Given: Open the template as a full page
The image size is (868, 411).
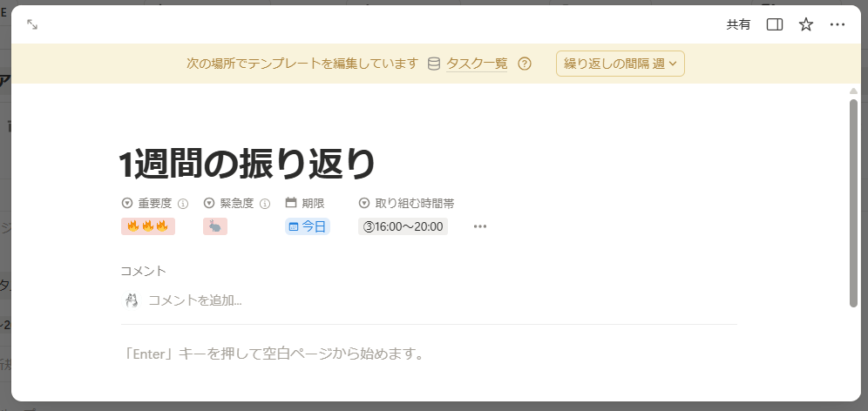Looking at the screenshot, I should click(x=32, y=25).
